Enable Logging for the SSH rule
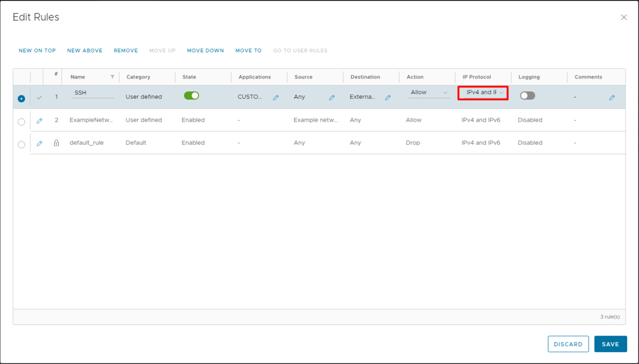The image size is (639, 364). (x=527, y=95)
